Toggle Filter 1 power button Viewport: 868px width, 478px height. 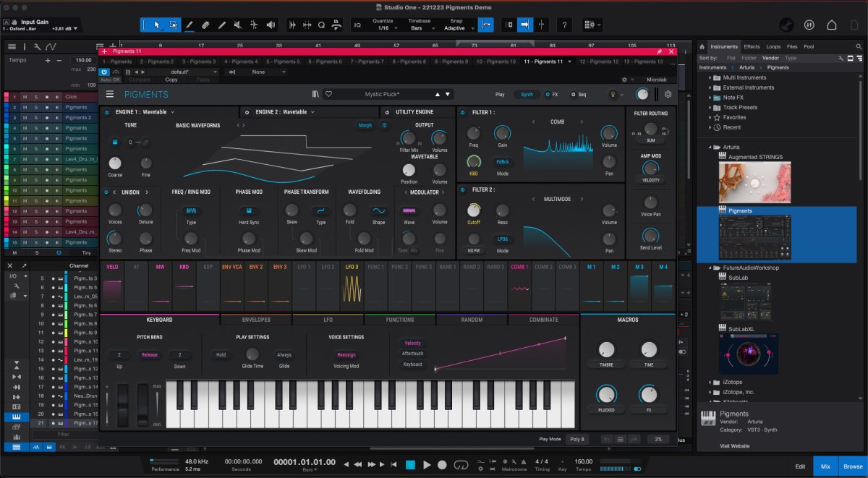(x=464, y=112)
